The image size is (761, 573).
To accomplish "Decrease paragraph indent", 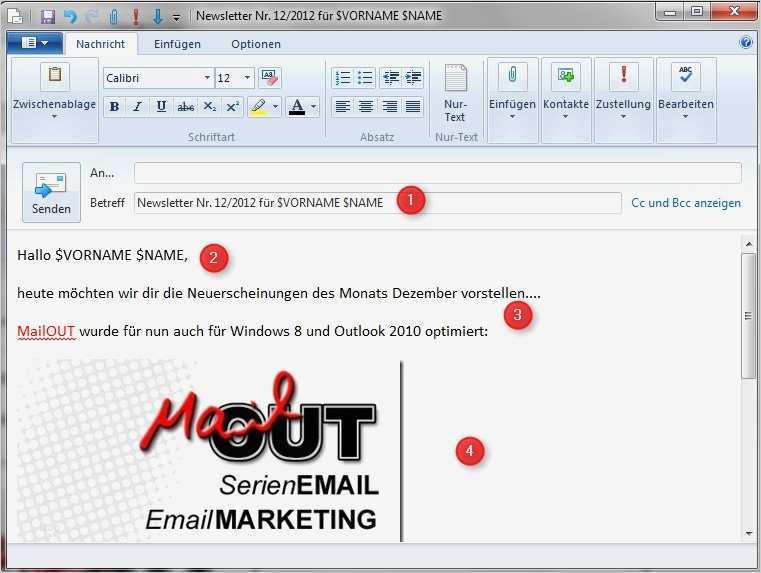I will click(391, 77).
